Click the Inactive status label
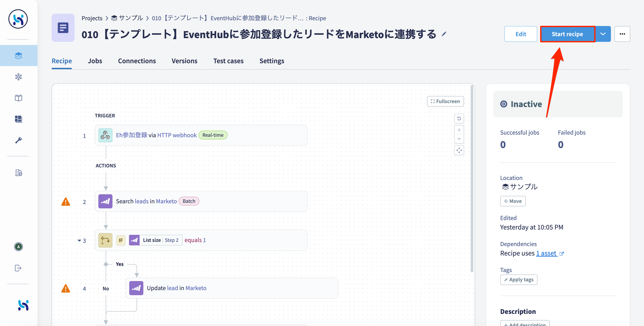644x326 pixels. [x=526, y=104]
